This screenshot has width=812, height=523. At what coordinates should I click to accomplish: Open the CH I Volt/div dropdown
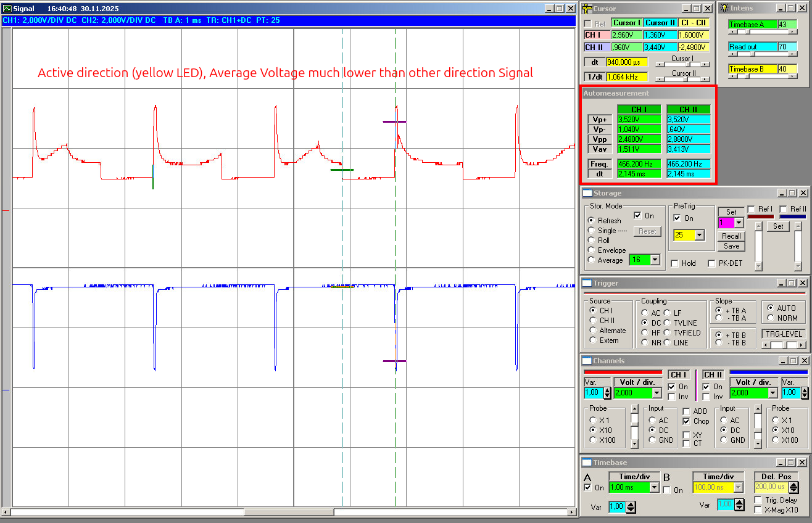coord(657,393)
